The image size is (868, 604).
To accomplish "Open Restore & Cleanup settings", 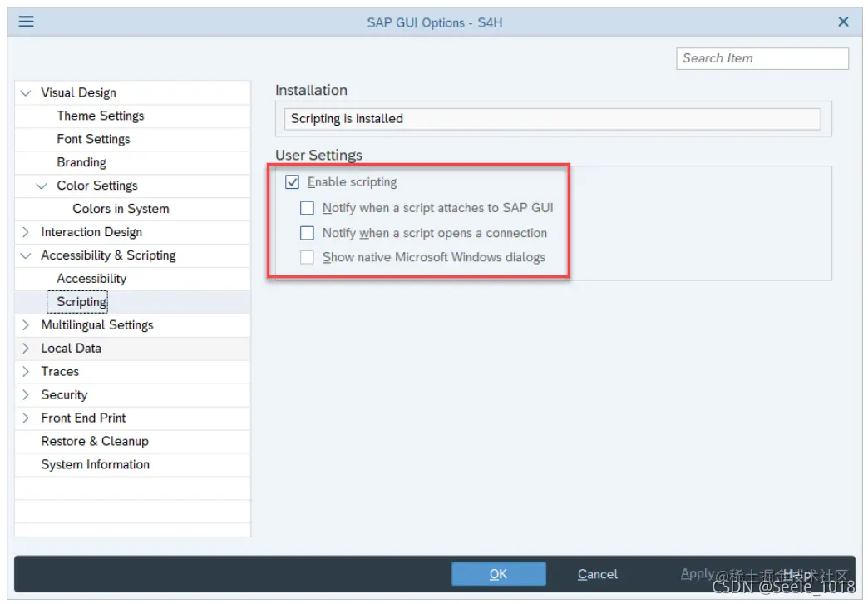I will point(95,442).
